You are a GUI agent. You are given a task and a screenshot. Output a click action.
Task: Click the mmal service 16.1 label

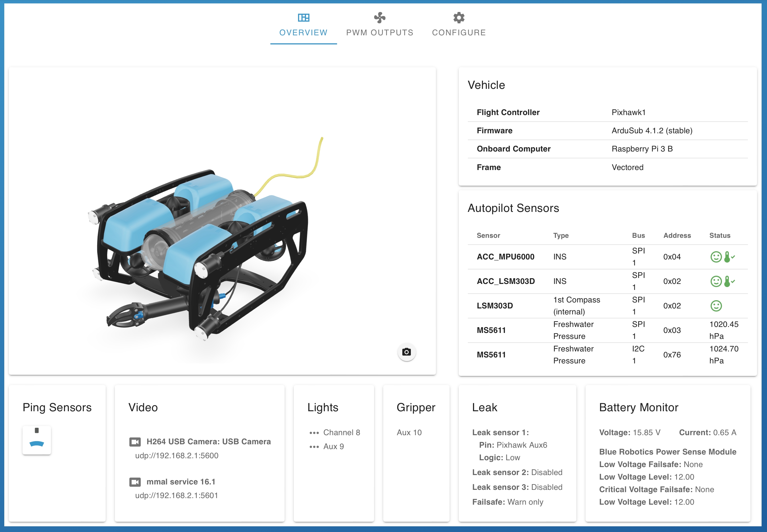point(181,482)
